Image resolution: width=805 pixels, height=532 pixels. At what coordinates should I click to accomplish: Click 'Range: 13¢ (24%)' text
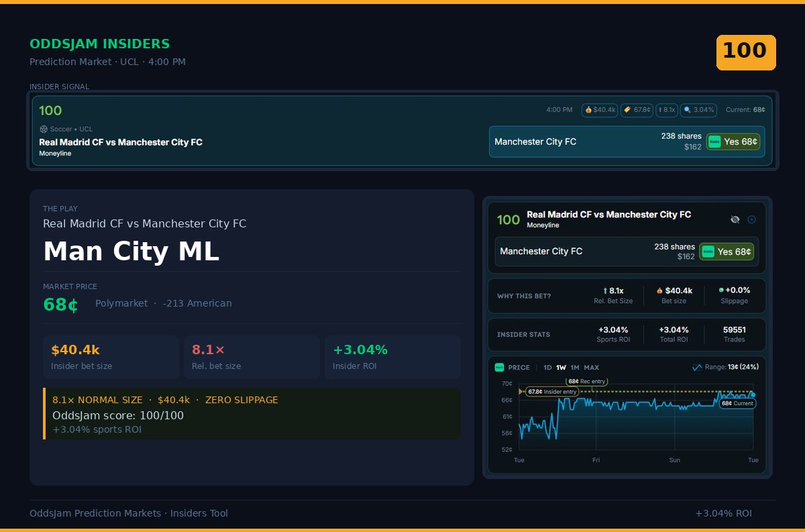tap(732, 368)
